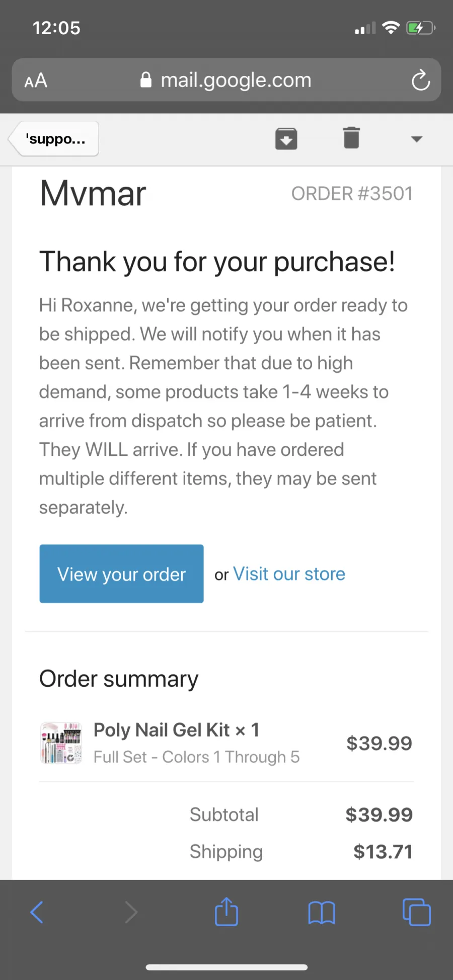453x980 pixels.
Task: Delete email with trash icon
Action: (x=351, y=138)
